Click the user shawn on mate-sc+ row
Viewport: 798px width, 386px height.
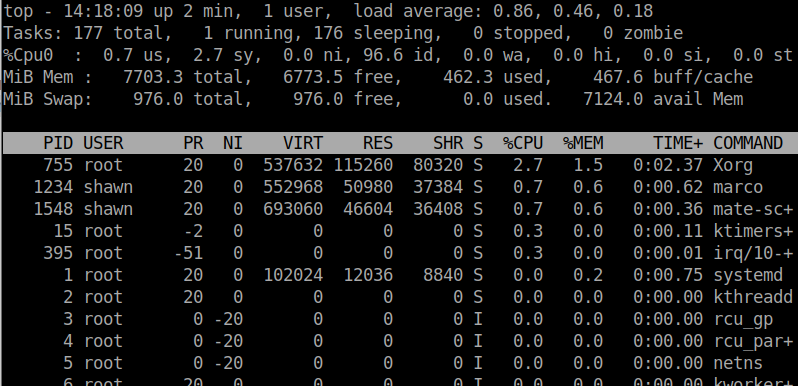tap(108, 209)
